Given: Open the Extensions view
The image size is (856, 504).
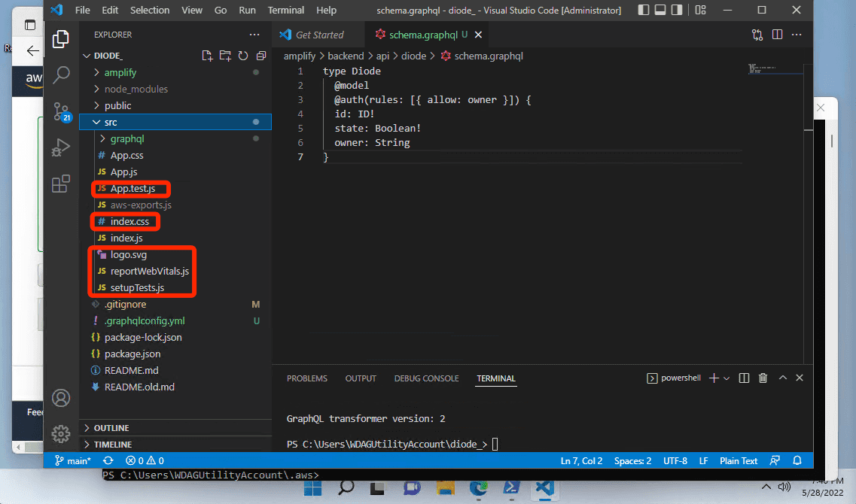Looking at the screenshot, I should (60, 184).
